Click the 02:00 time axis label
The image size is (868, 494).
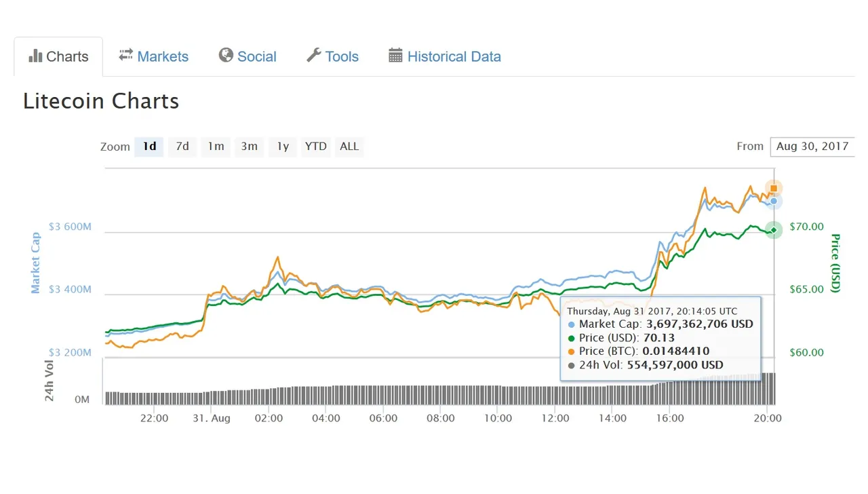click(269, 418)
